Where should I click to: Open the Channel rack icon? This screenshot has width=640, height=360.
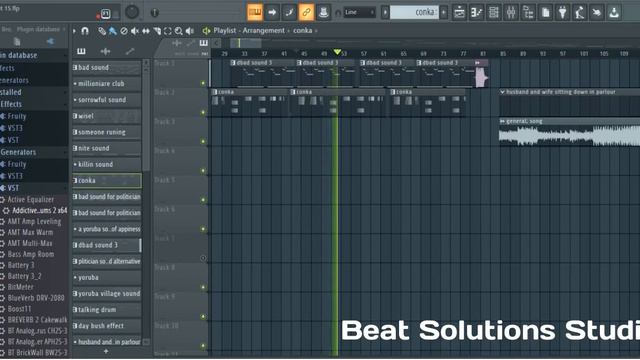[x=493, y=13]
